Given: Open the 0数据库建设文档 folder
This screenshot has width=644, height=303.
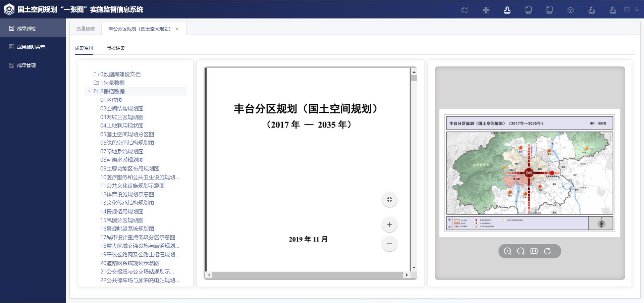Looking at the screenshot, I should 120,74.
